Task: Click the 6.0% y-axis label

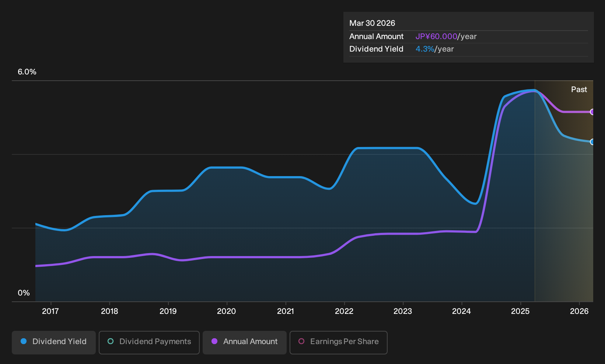Action: click(x=27, y=72)
